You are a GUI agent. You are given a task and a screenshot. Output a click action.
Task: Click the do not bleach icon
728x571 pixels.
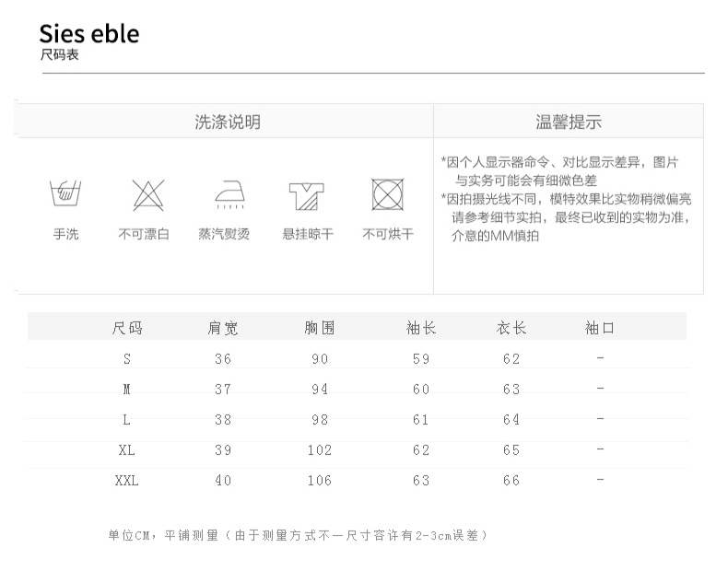[144, 194]
